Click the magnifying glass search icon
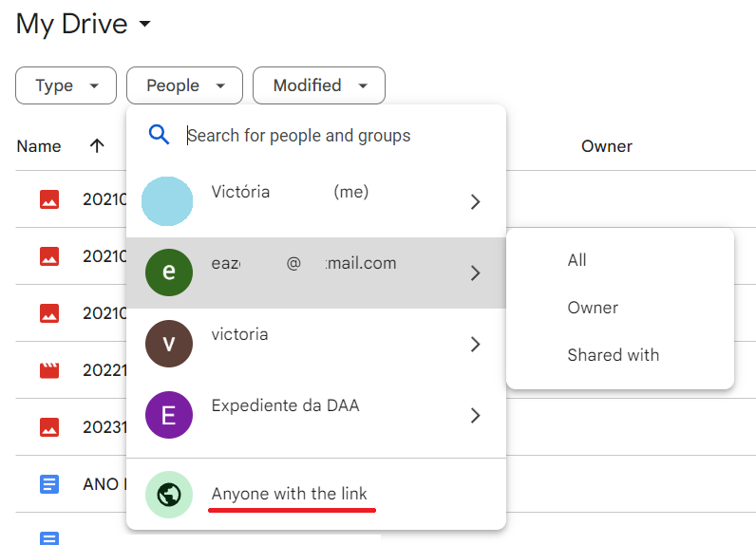 pos(159,135)
